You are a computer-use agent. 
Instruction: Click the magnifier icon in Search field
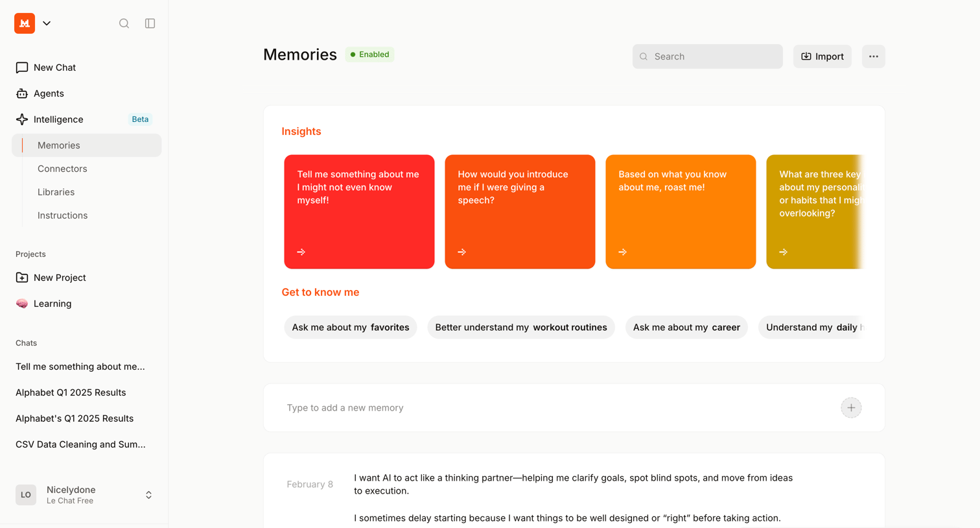pos(644,56)
